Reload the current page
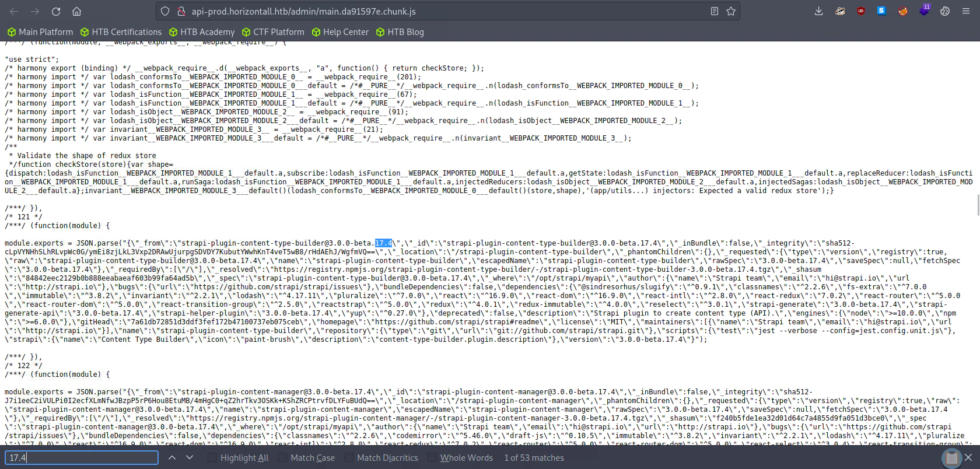The image size is (980, 469). pyautogui.click(x=56, y=12)
